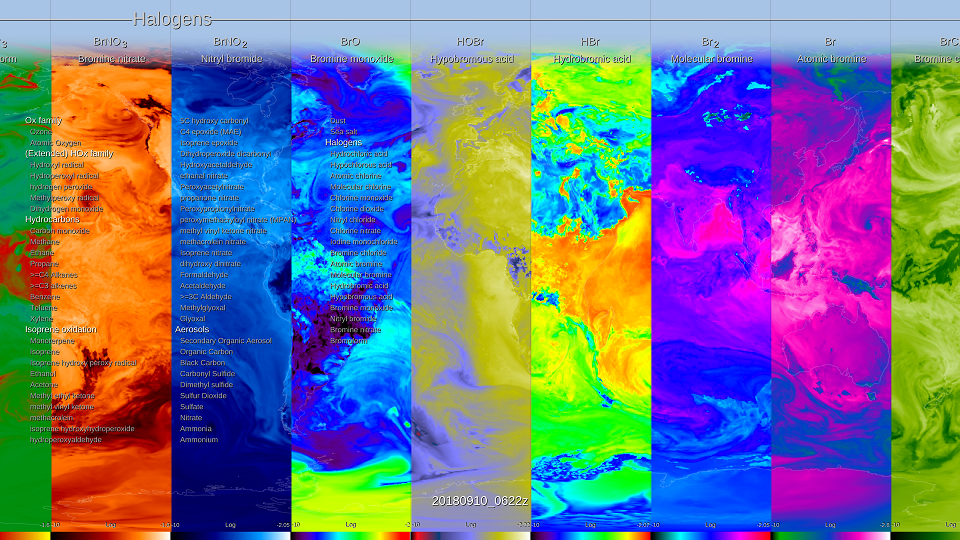Expand the Isoprene oxidation group

click(61, 329)
